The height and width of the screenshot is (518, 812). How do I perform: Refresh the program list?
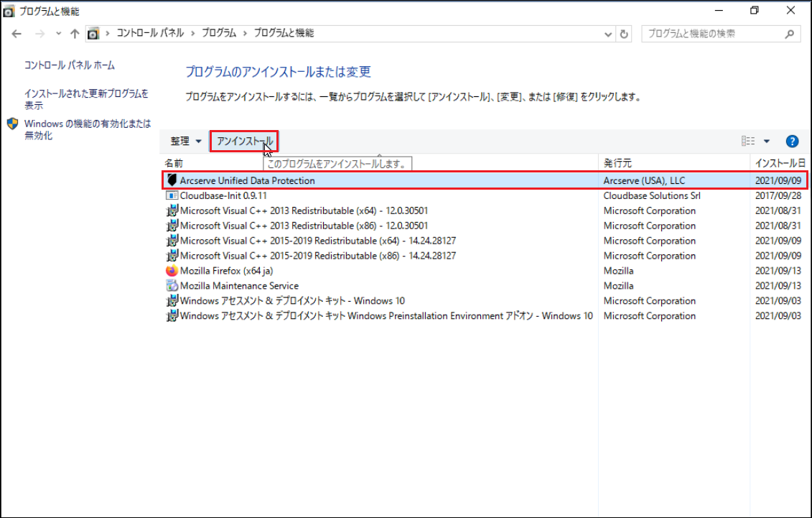[624, 34]
